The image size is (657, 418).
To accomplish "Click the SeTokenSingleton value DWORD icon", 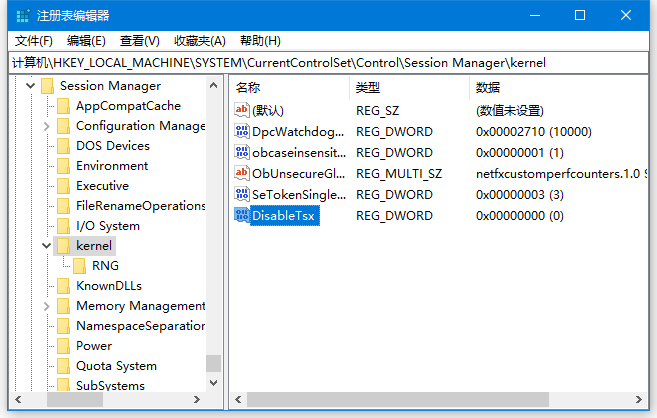I will coord(241,194).
